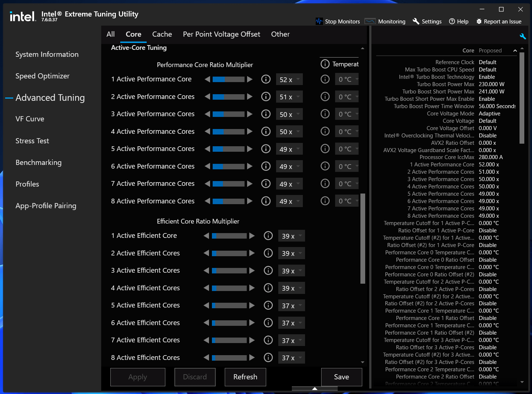This screenshot has width=532, height=394.
Task: Decrease 5 Active Efficient Cores ratio with left arrow
Action: tap(206, 305)
